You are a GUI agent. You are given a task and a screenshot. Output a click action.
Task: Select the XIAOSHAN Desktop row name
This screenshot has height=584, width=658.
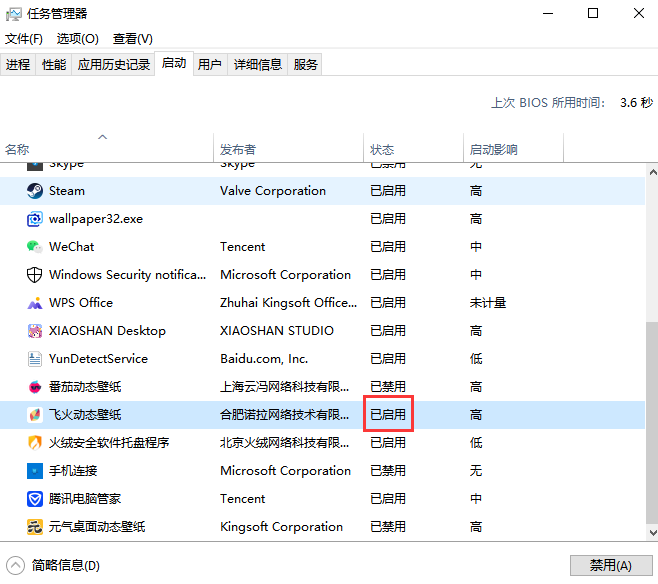[x=107, y=331]
